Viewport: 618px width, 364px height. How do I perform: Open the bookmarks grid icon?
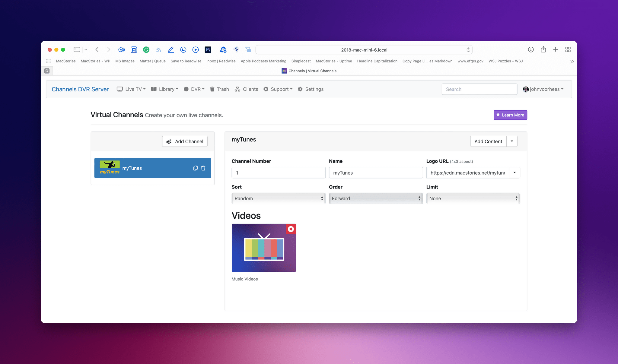point(48,61)
